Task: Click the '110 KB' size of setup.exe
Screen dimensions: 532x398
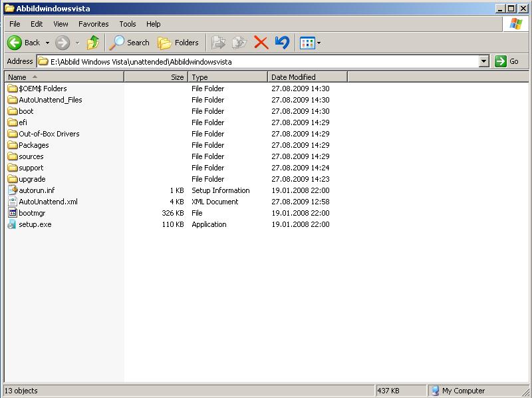Action: tap(173, 224)
